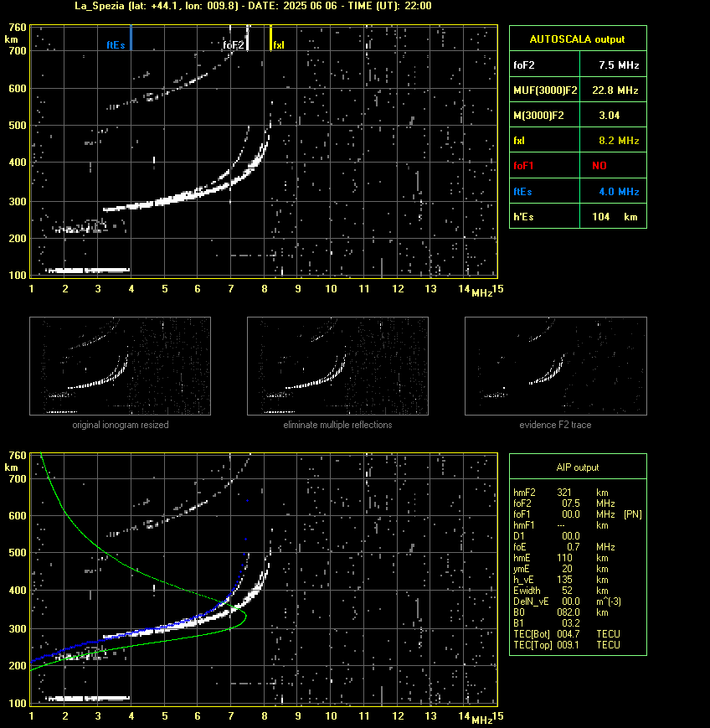The width and height of the screenshot is (710, 728).
Task: Click the evidence F2 trace caption
Action: (555, 425)
